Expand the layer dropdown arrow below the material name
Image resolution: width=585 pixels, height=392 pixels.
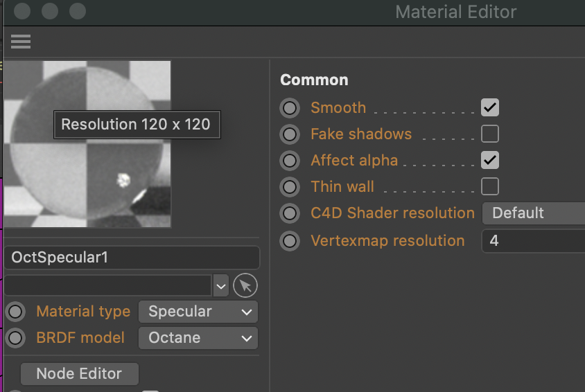coord(220,285)
